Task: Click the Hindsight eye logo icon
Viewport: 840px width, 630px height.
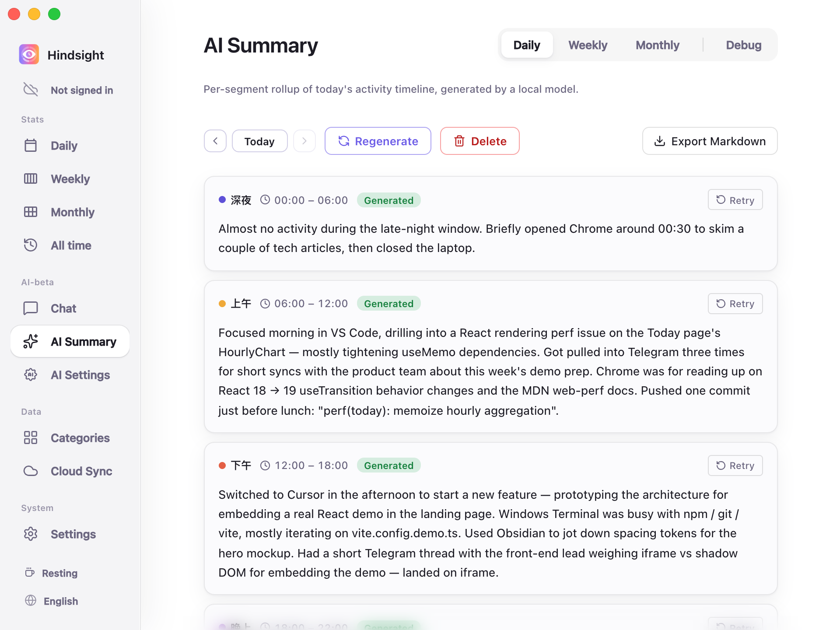Action: pos(29,55)
